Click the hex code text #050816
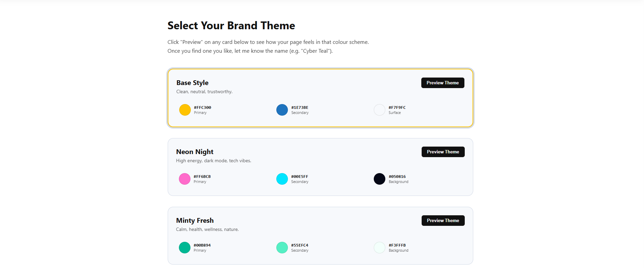Image resolution: width=644 pixels, height=268 pixels. click(397, 177)
